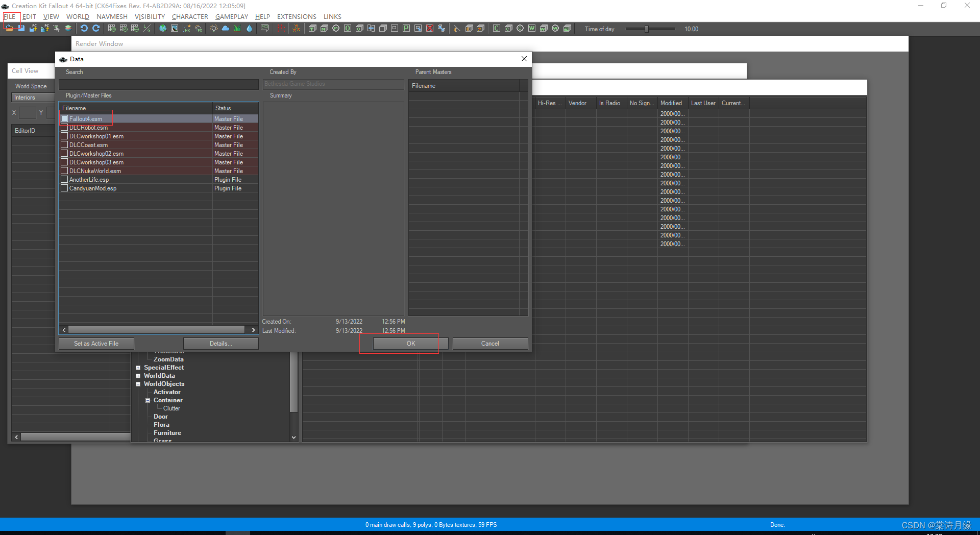This screenshot has width=980, height=535.
Task: Click the globe world icon in toolbar
Action: [x=163, y=29]
